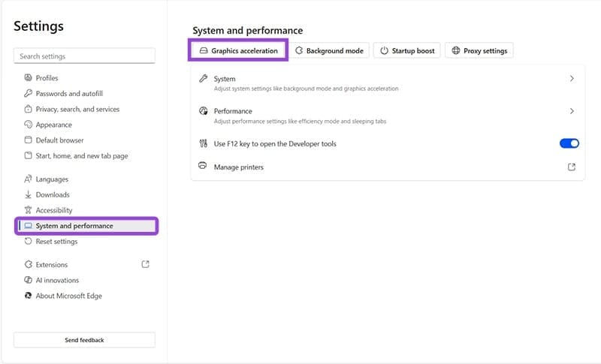601x364 pixels.
Task: Click the Extensions external link icon
Action: [x=146, y=264]
